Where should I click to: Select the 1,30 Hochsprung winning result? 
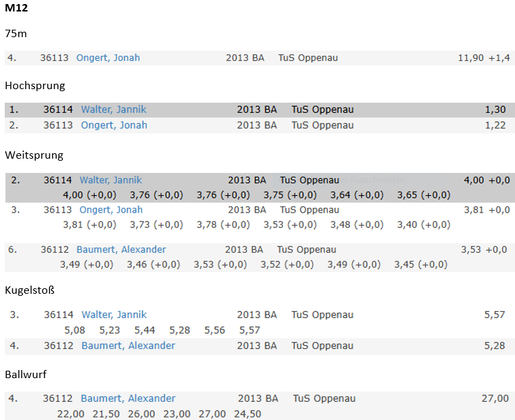point(495,109)
